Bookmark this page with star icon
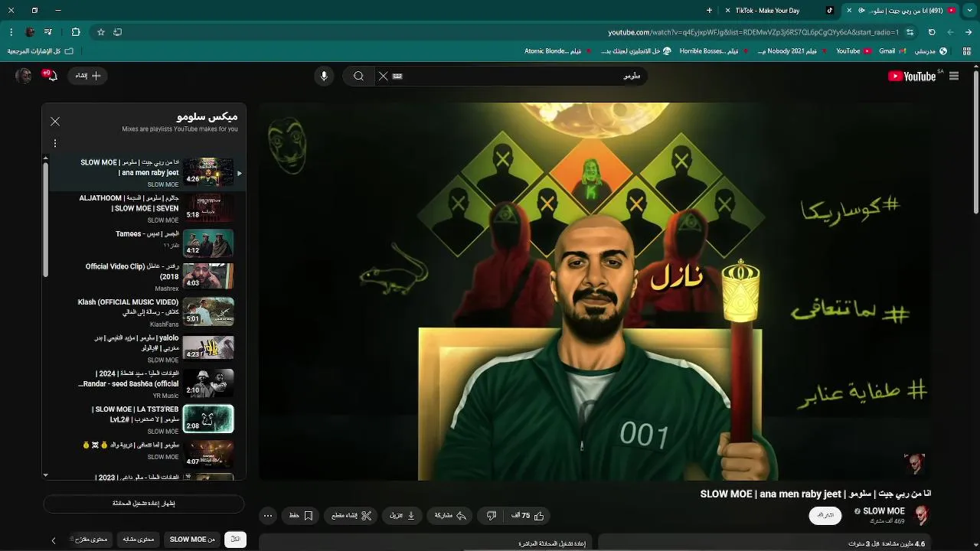 tap(100, 32)
